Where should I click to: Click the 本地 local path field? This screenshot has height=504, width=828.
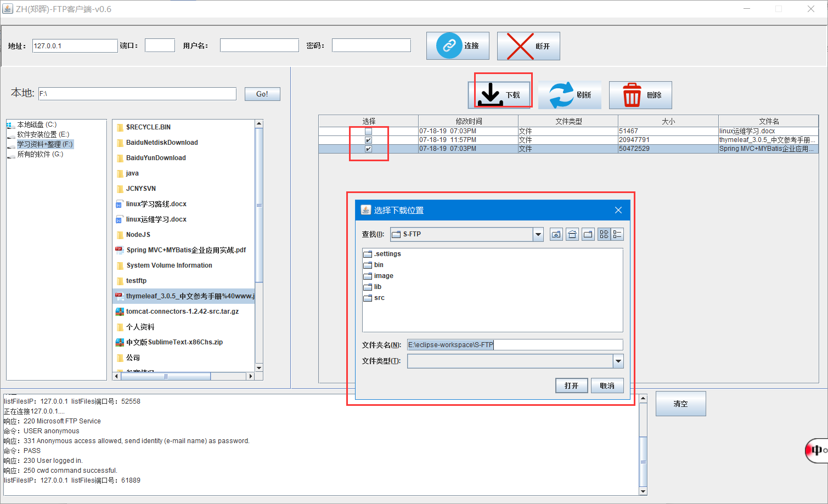click(137, 94)
